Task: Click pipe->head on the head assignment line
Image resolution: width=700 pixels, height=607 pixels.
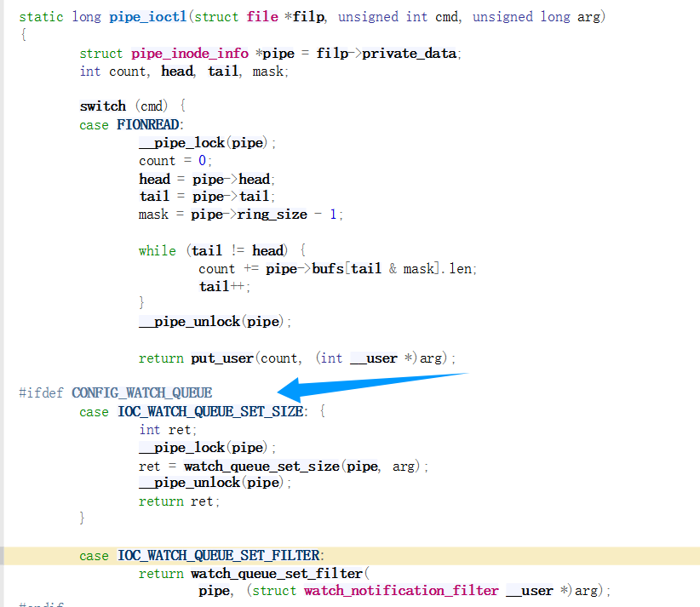Action: point(232,179)
